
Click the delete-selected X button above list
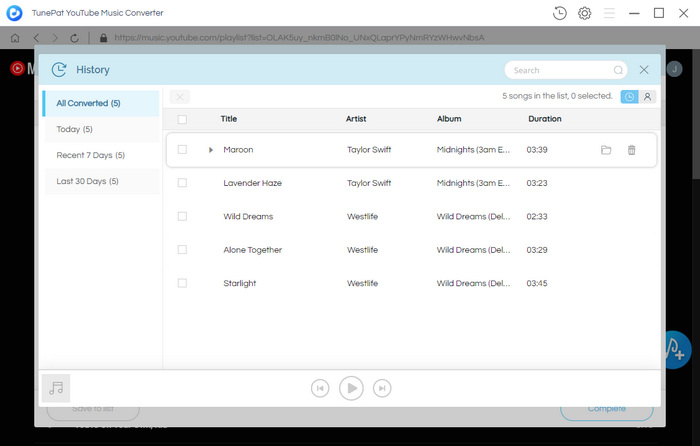click(179, 97)
